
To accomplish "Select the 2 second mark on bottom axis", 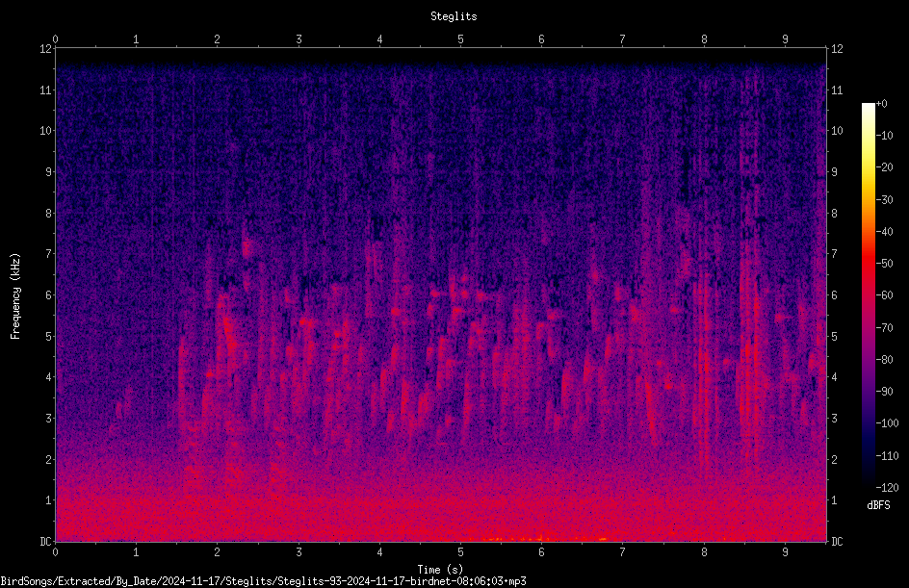I will point(218,552).
